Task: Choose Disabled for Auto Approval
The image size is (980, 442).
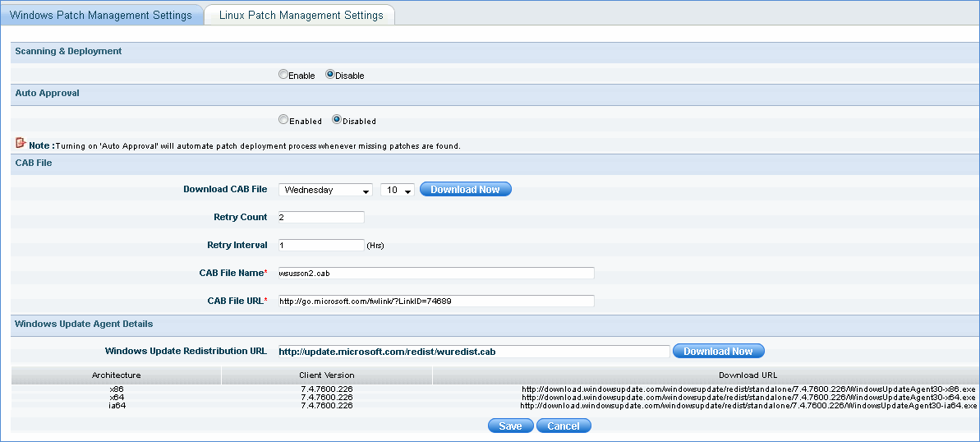Action: tap(337, 120)
